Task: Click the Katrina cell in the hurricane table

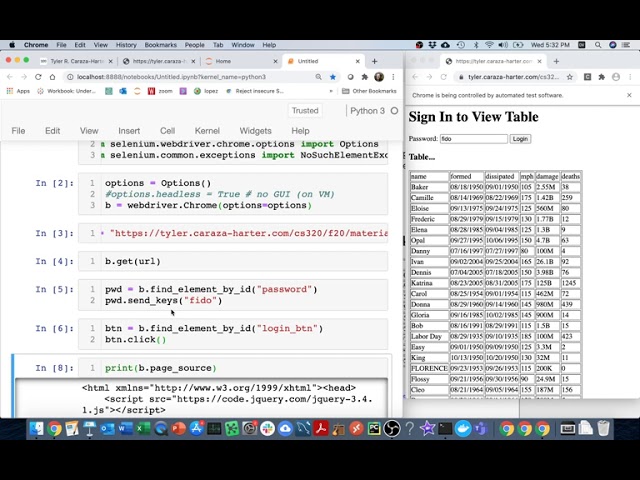Action: click(x=429, y=283)
